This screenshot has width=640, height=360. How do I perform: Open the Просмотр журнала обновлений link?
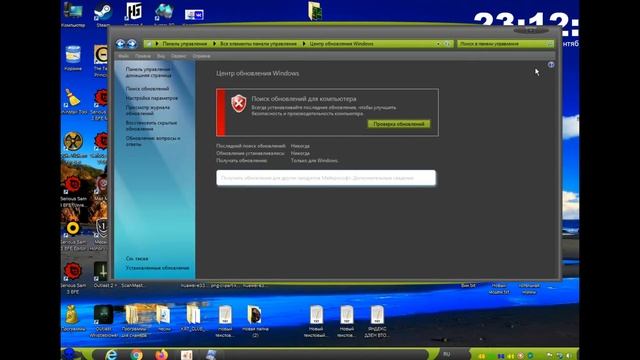click(x=147, y=110)
